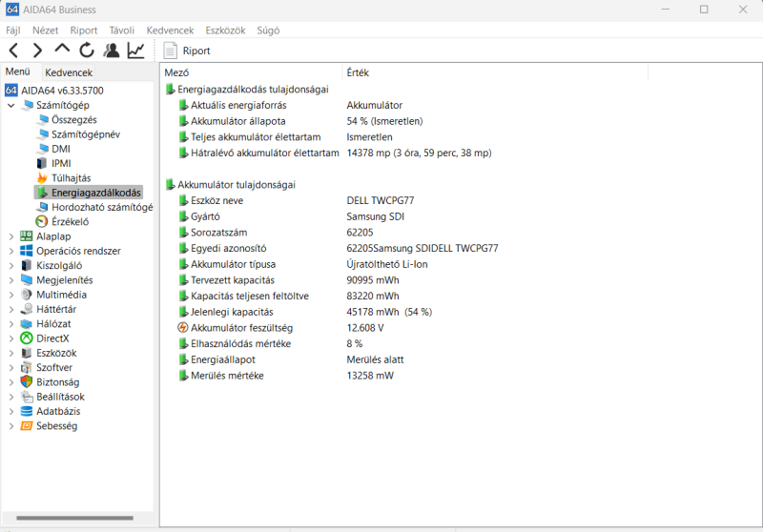Open the user management icon
Screen dimensions: 763x532
point(112,51)
